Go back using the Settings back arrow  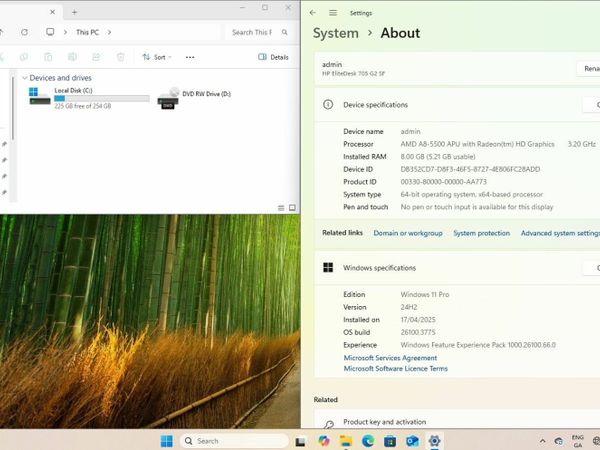pos(313,13)
